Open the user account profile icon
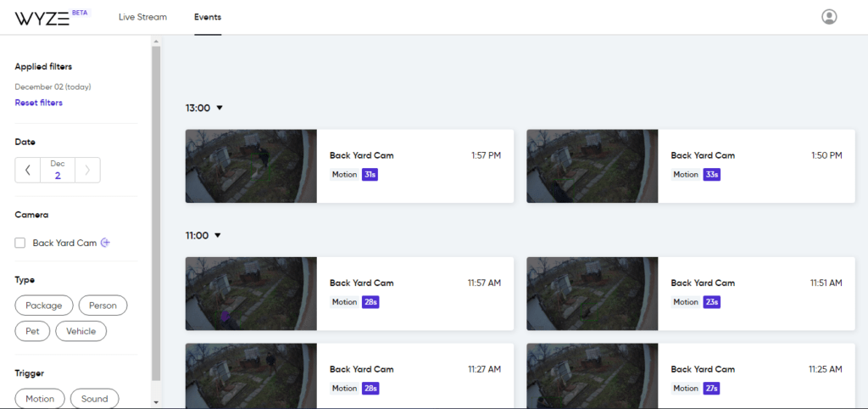 [x=829, y=17]
